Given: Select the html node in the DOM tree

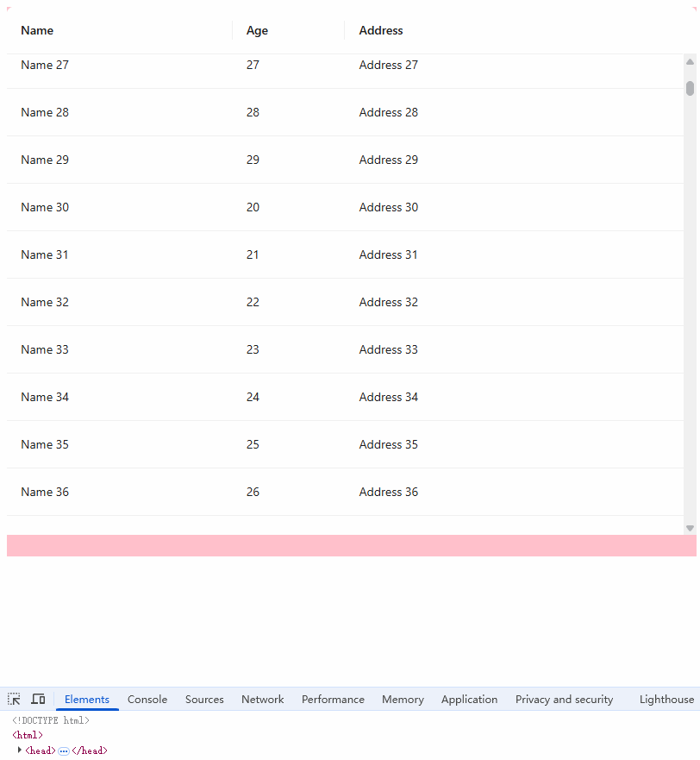Looking at the screenshot, I should [x=27, y=735].
